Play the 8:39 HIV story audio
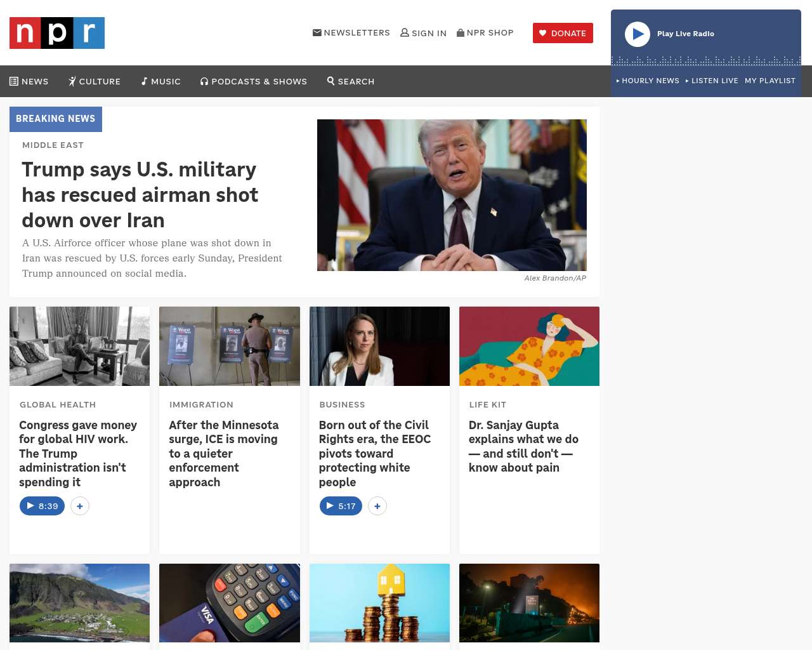 point(42,506)
